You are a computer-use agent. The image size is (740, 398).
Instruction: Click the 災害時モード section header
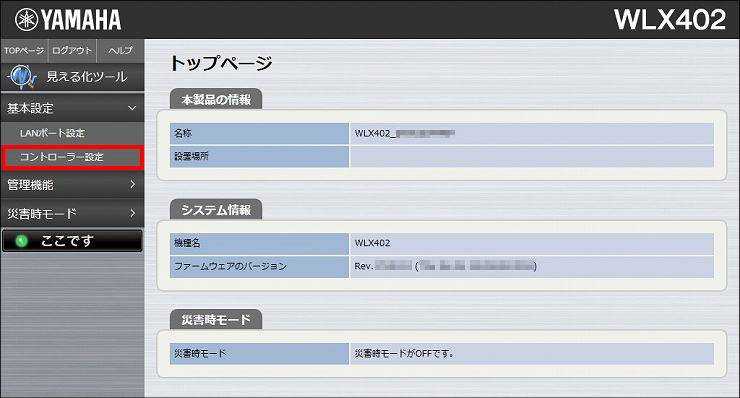tap(216, 320)
